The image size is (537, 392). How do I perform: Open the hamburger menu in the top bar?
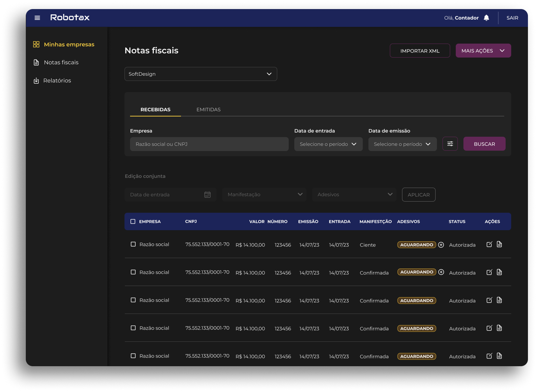(37, 18)
